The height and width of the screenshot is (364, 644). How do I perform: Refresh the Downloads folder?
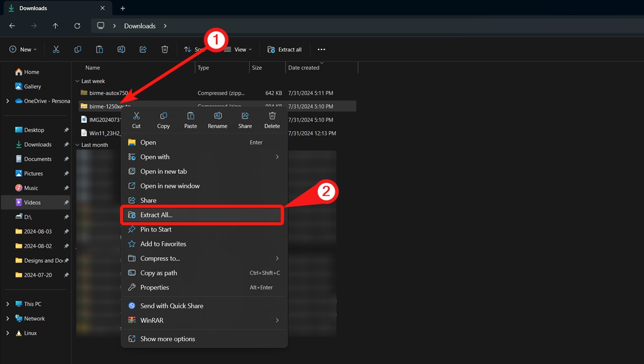77,26
